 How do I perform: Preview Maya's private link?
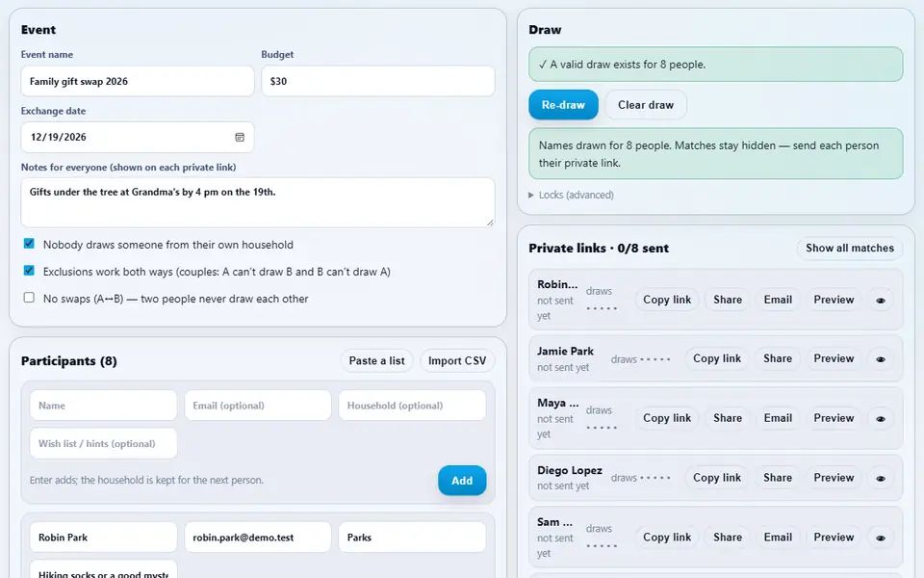[834, 418]
